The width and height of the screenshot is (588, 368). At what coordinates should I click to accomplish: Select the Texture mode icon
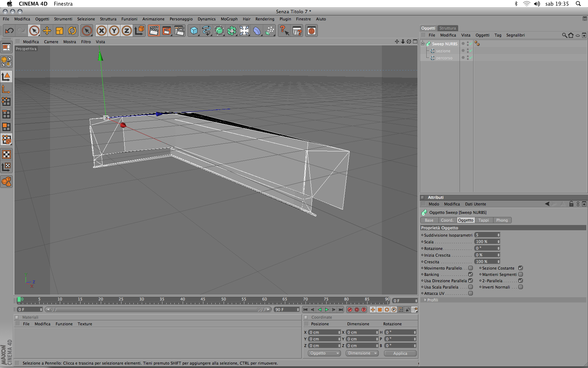tap(6, 155)
